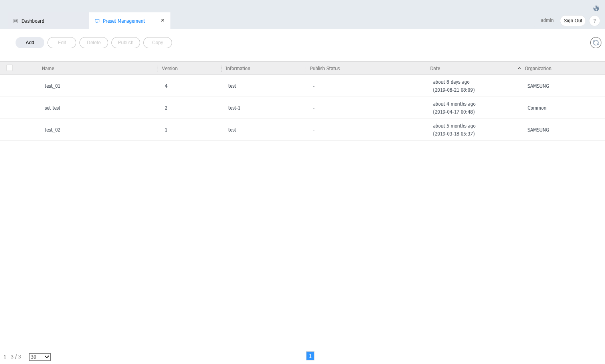Open help via the question mark icon
The width and height of the screenshot is (605, 364).
(x=594, y=20)
